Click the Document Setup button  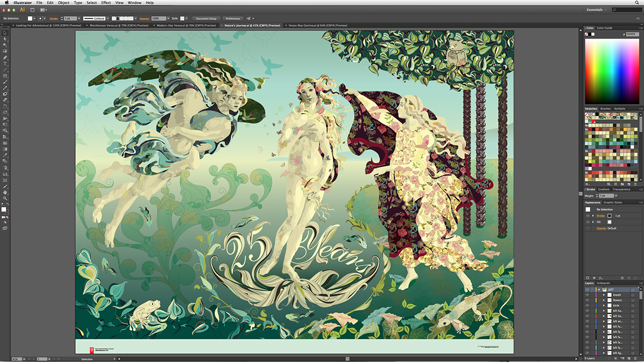point(207,18)
